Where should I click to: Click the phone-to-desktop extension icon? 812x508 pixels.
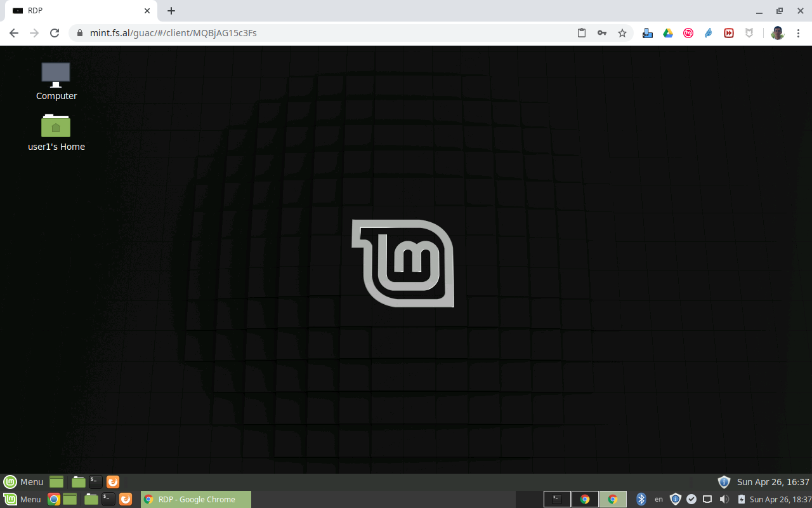coord(648,33)
